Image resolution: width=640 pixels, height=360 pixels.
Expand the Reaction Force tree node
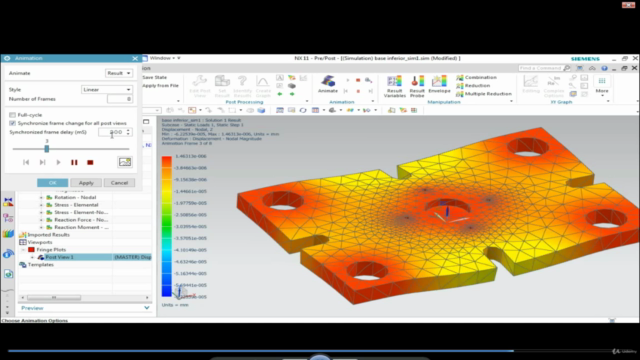[x=41, y=220]
